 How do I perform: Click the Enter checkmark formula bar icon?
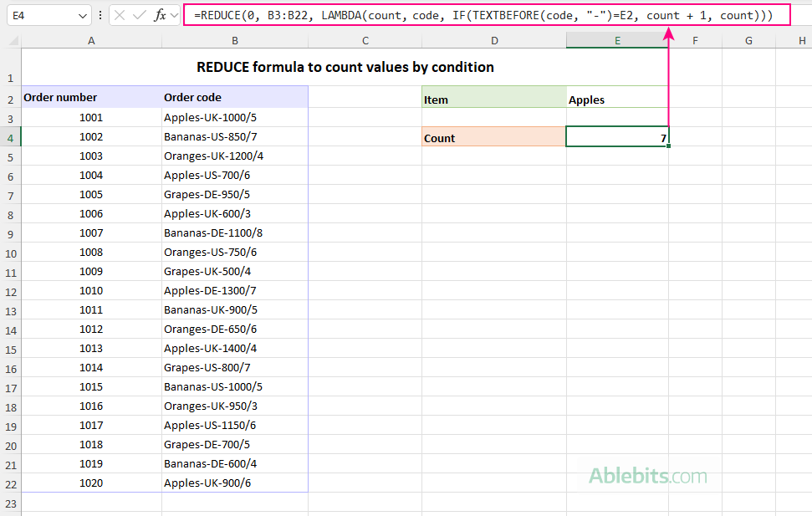(x=140, y=16)
